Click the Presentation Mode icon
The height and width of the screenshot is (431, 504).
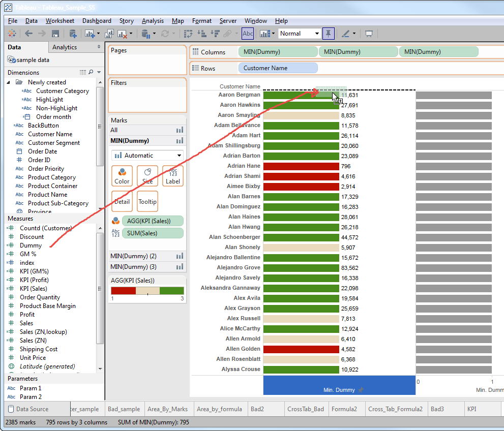pyautogui.click(x=369, y=34)
